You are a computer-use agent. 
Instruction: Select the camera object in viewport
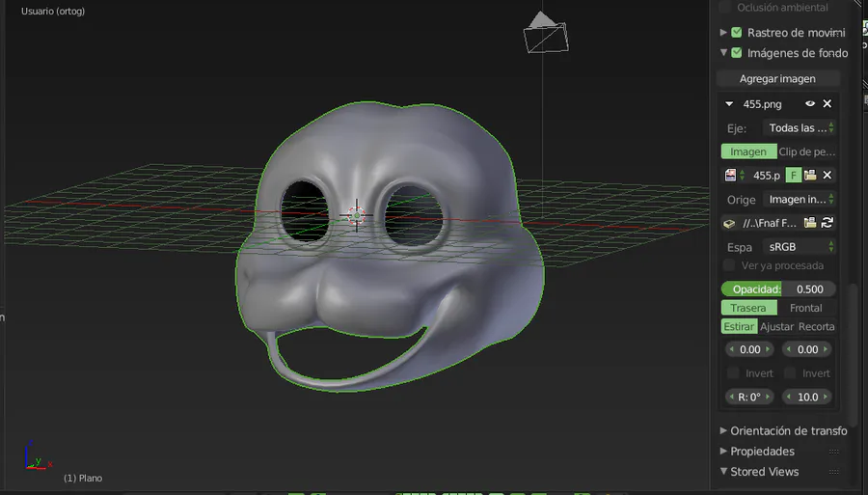[x=546, y=33]
